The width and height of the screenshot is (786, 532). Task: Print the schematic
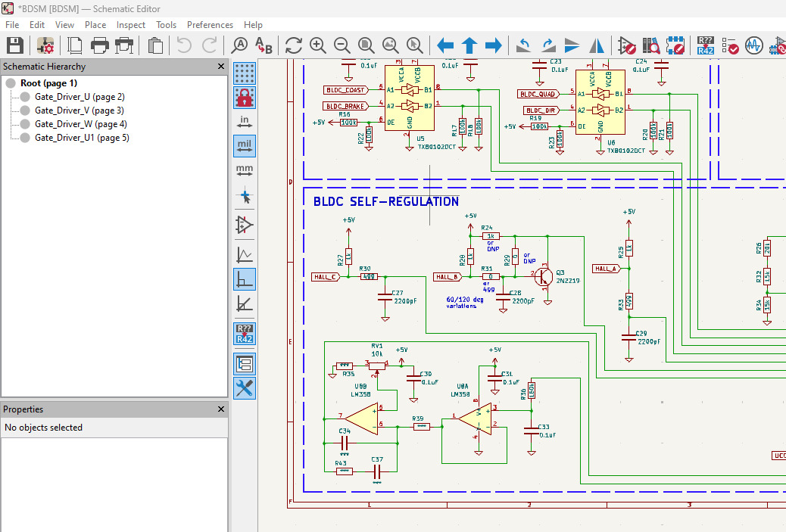point(99,45)
